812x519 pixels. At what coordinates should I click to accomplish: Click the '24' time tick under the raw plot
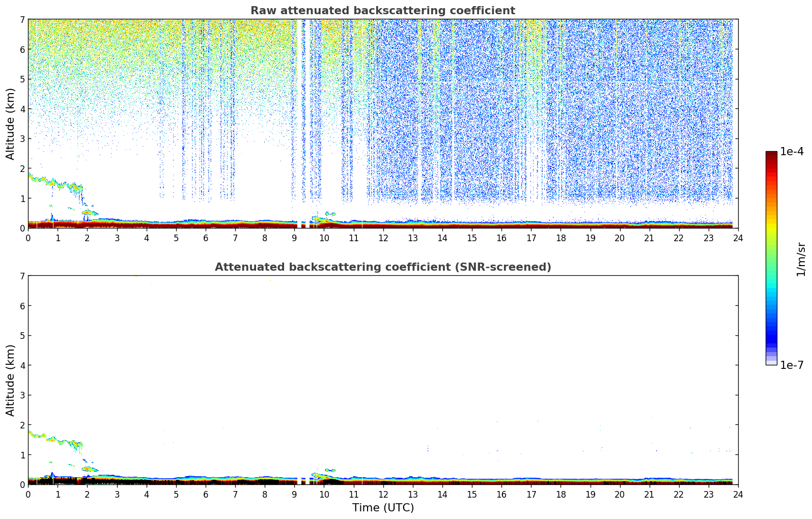(738, 238)
